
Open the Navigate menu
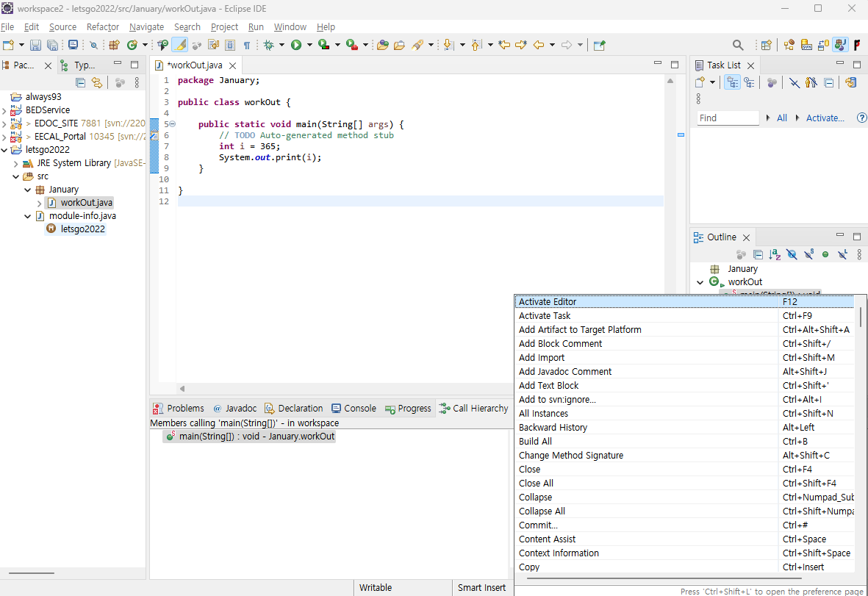147,26
